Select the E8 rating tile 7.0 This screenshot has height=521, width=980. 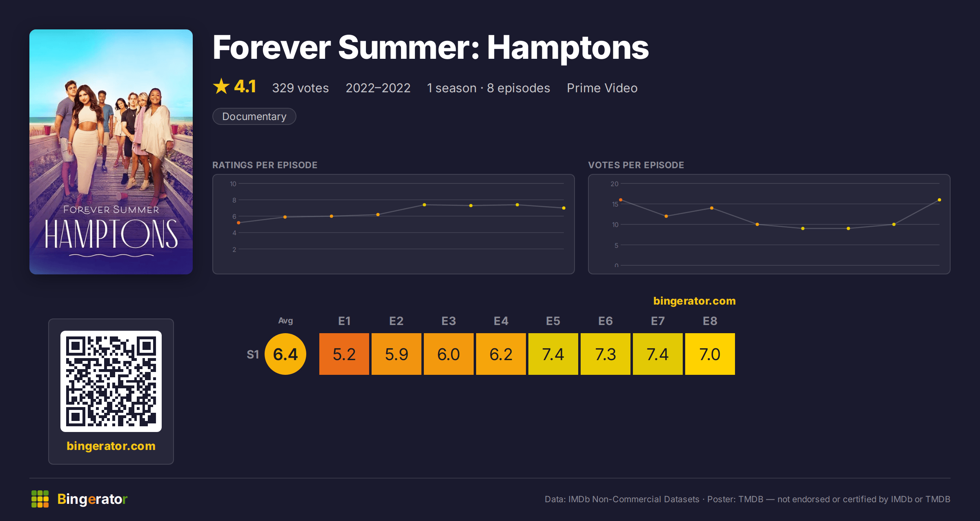point(710,354)
